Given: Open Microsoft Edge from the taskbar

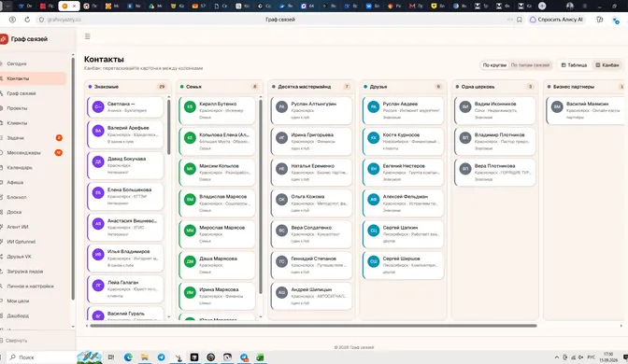Looking at the screenshot, I should click(x=128, y=357).
